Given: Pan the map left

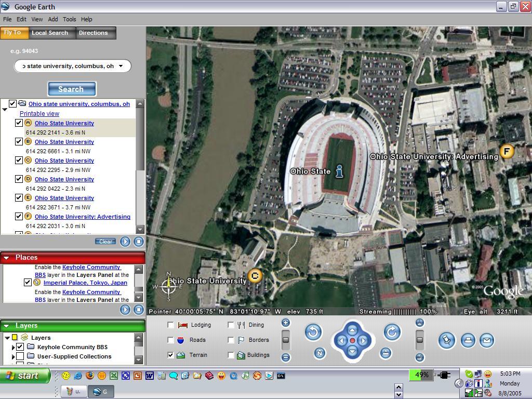Looking at the screenshot, I should [342, 341].
